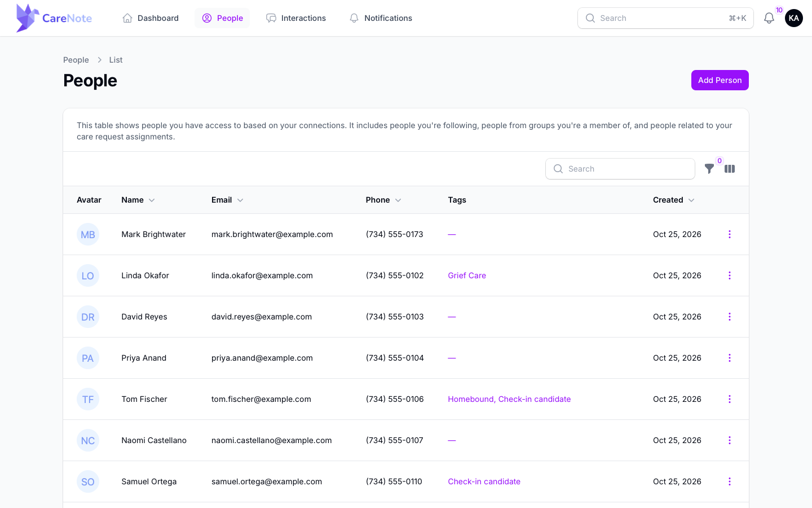Screen dimensions: 812x508
Task: Open row actions menu for Priya Anand
Action: point(730,358)
